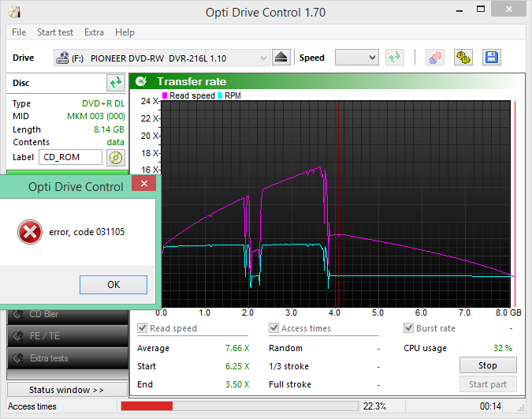The height and width of the screenshot is (419, 532).
Task: Click the Length value 8.14 GB
Action: pos(109,129)
